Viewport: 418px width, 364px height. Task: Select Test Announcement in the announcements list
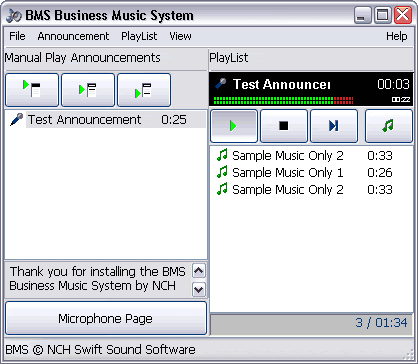[85, 119]
